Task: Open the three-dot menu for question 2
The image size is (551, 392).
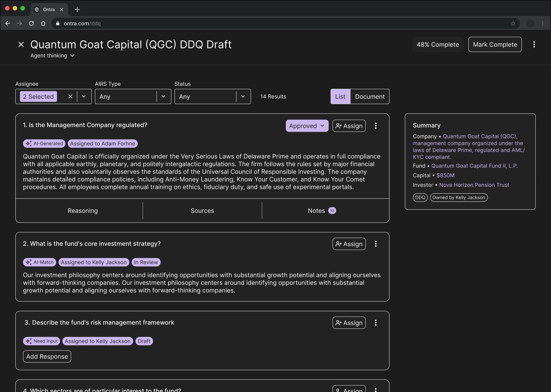Action: click(376, 244)
